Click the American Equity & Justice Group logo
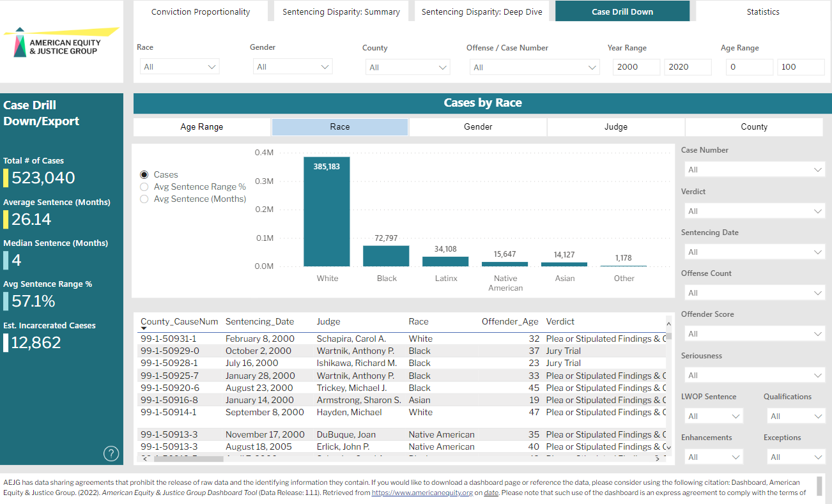The height and width of the screenshot is (504, 832). tap(61, 42)
